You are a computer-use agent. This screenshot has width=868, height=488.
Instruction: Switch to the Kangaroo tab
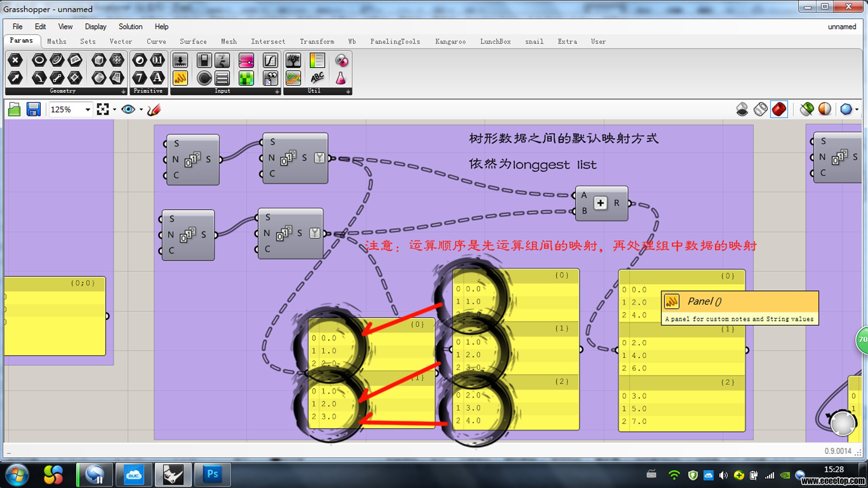[x=450, y=41]
